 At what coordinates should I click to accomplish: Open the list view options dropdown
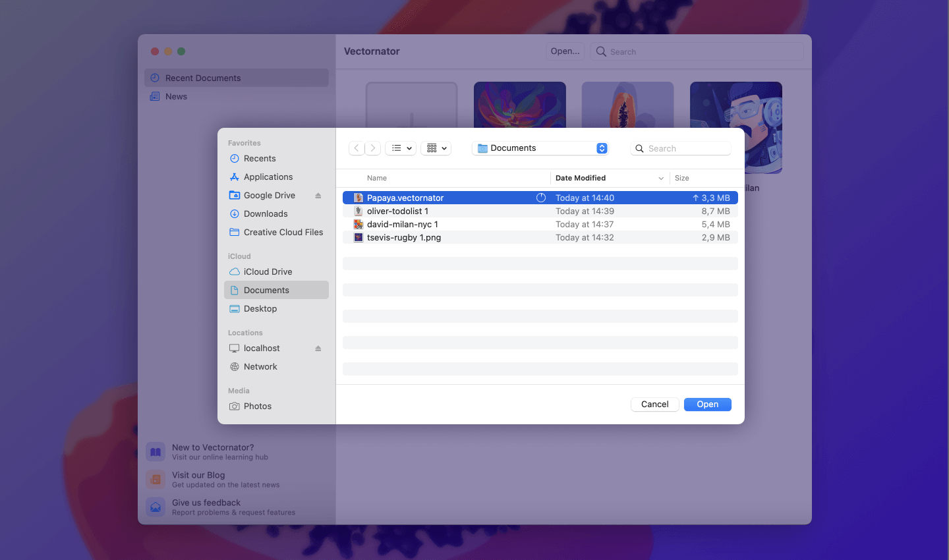click(x=401, y=148)
